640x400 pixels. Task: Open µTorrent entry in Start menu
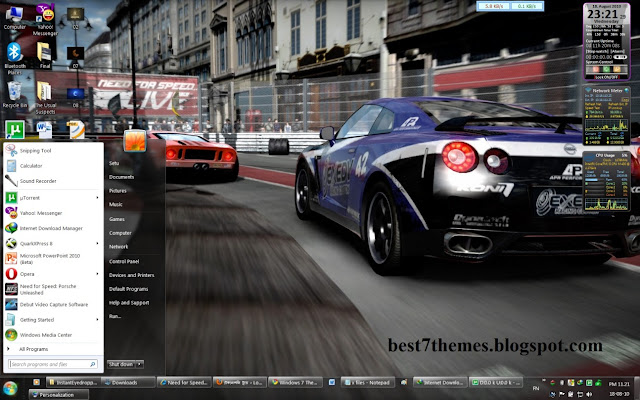point(52,198)
